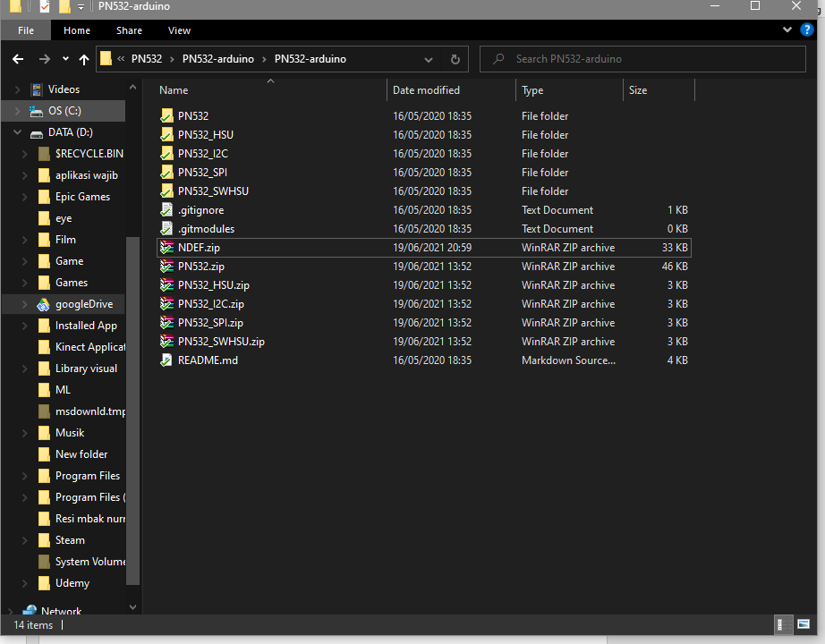The image size is (825, 644).
Task: Click the PN532 breadcrumb in address bar
Action: 147,59
